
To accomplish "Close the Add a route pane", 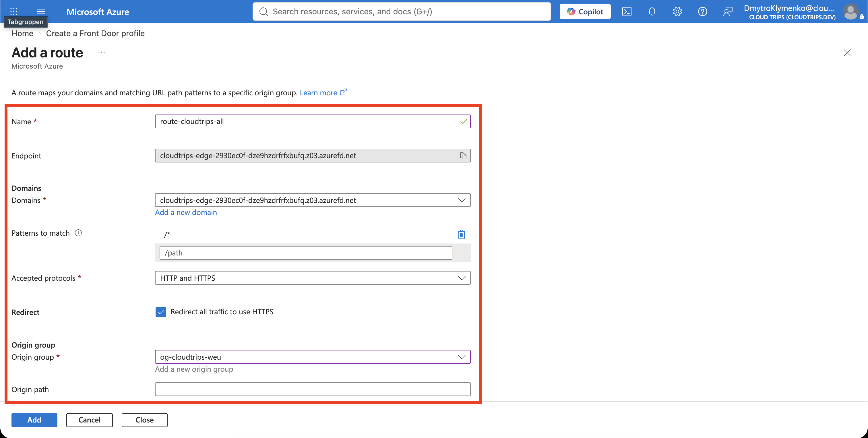I will click(847, 53).
